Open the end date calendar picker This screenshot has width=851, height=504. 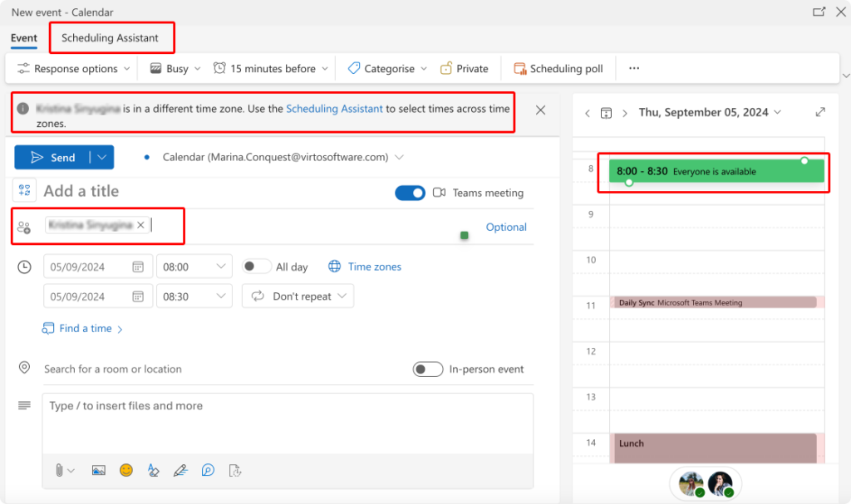click(x=138, y=296)
